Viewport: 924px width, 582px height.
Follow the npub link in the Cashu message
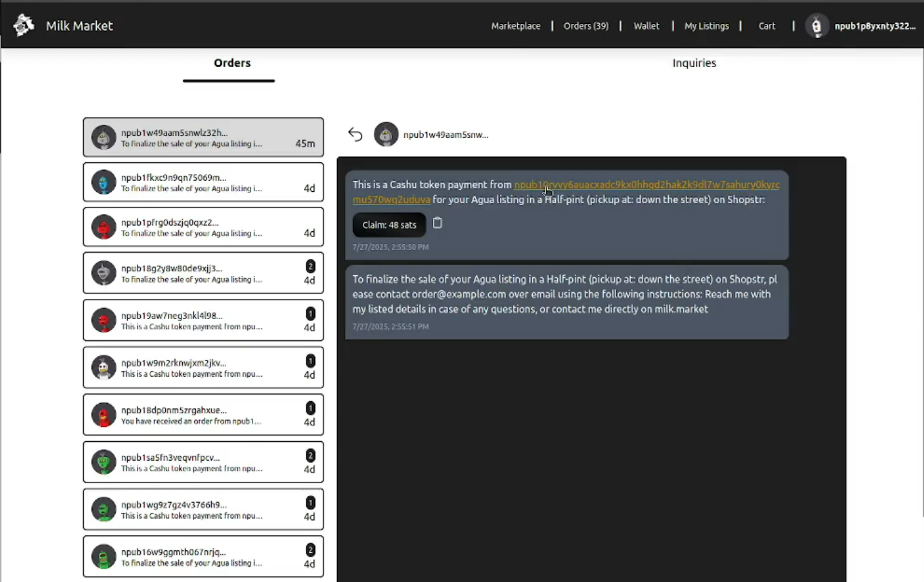pos(646,185)
